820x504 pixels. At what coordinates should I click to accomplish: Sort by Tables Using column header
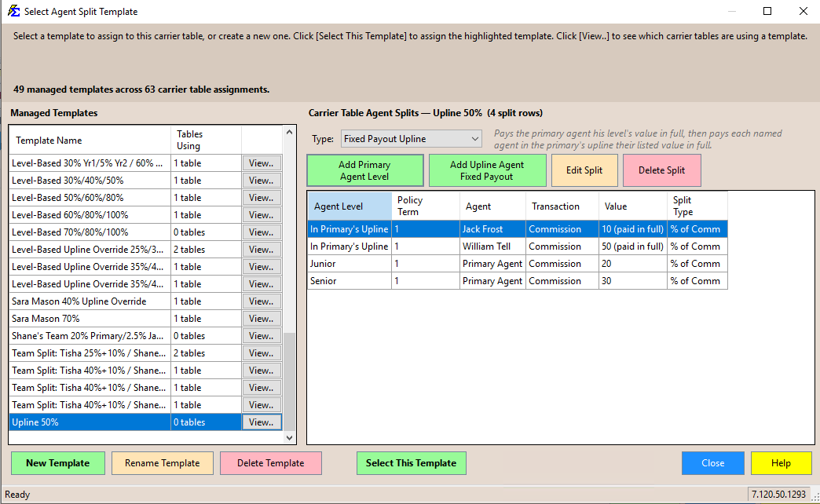pos(206,140)
